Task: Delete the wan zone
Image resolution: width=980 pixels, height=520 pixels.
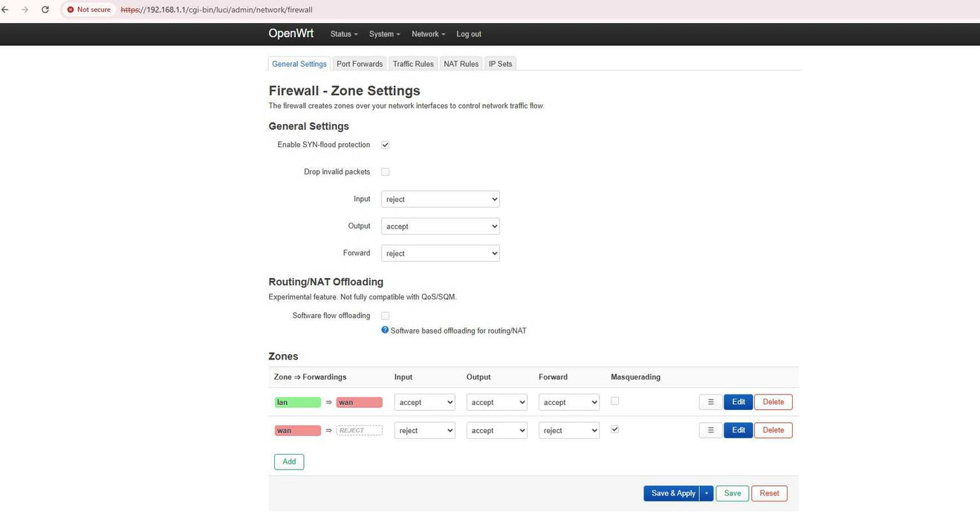Action: pyautogui.click(x=773, y=430)
